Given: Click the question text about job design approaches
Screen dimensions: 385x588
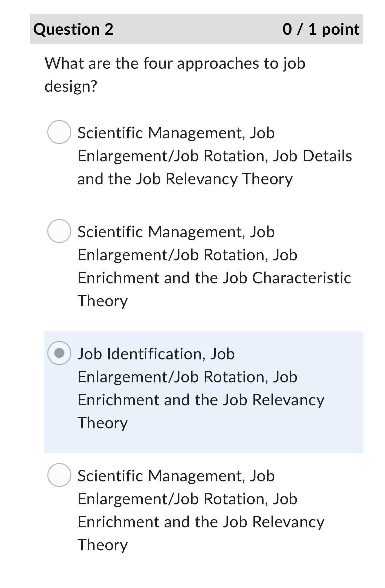Looking at the screenshot, I should 175,63.
